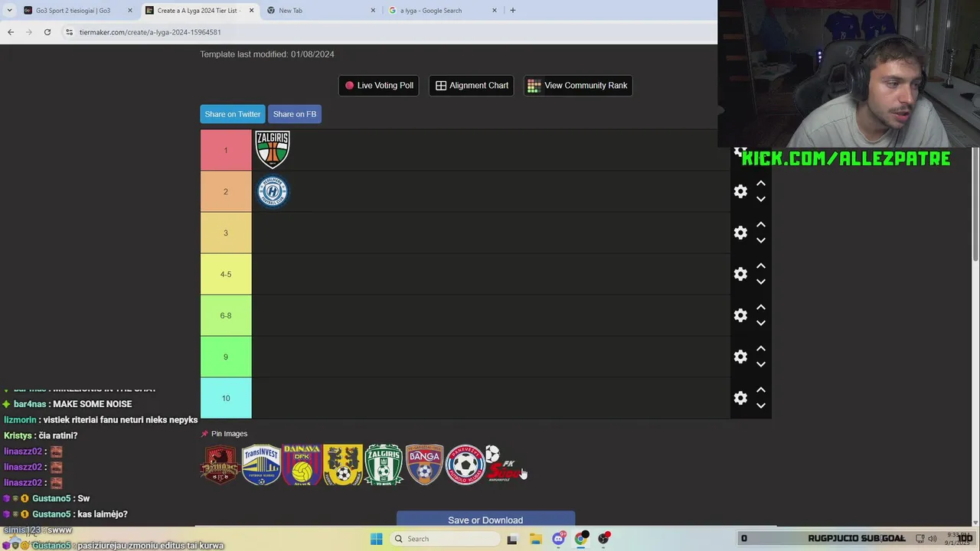Open settings gear for tier 2 row
Screen dimensions: 980x551
tap(740, 191)
